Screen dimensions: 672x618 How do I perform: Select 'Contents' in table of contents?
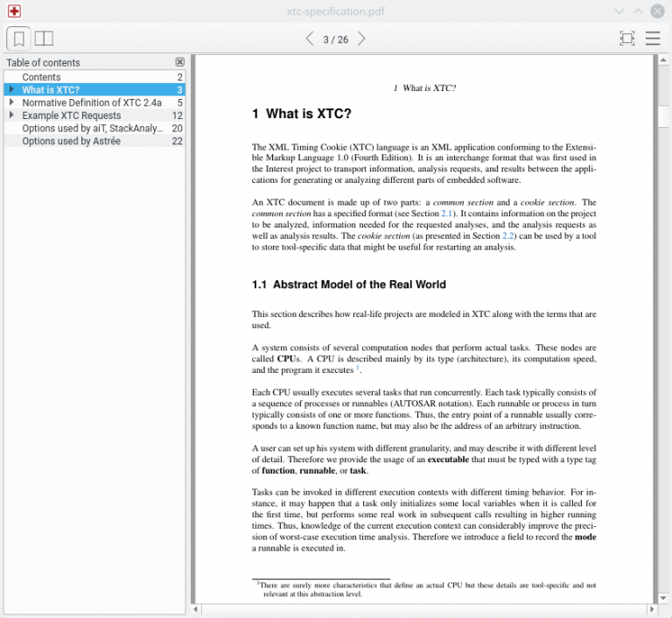(x=41, y=77)
